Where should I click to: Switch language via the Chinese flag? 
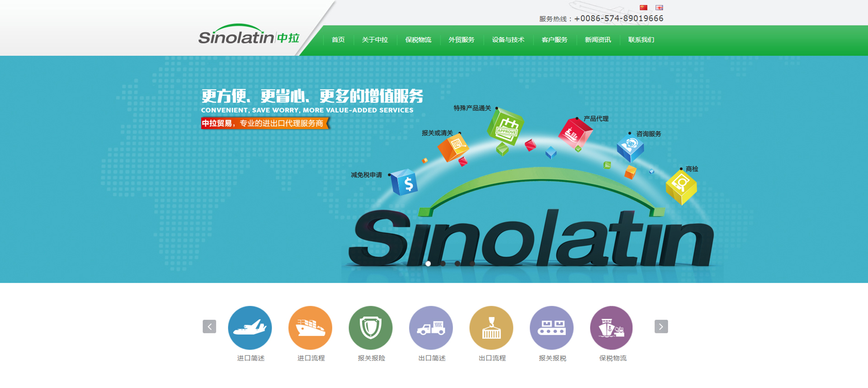tap(643, 8)
